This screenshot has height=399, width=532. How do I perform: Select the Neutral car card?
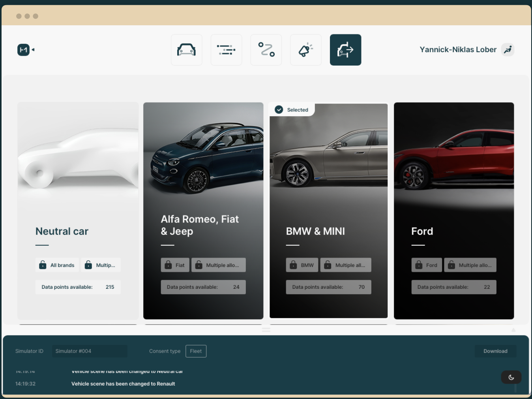coord(78,211)
